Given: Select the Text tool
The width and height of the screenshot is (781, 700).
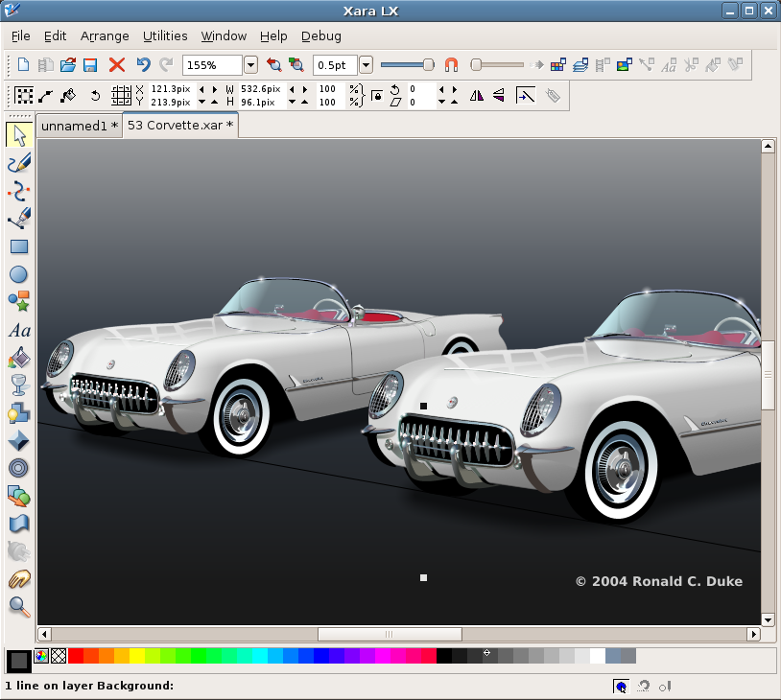Looking at the screenshot, I should pyautogui.click(x=19, y=330).
